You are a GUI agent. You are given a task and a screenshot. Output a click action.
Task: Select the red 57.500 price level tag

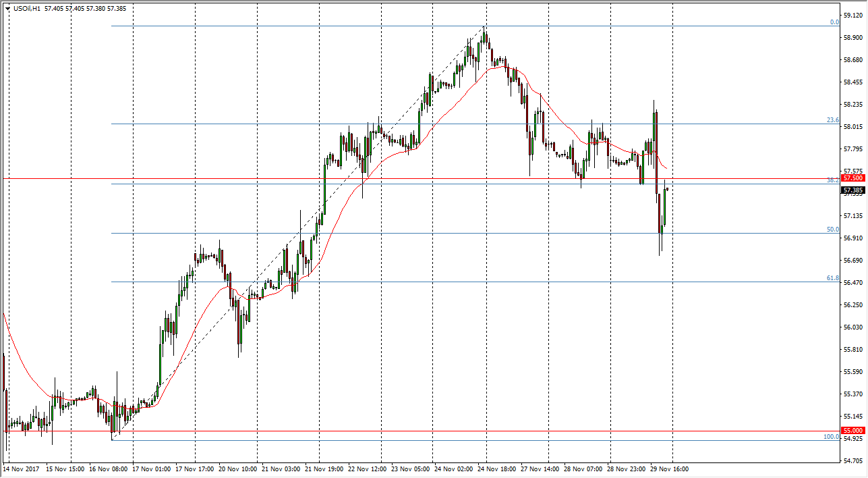[853, 178]
